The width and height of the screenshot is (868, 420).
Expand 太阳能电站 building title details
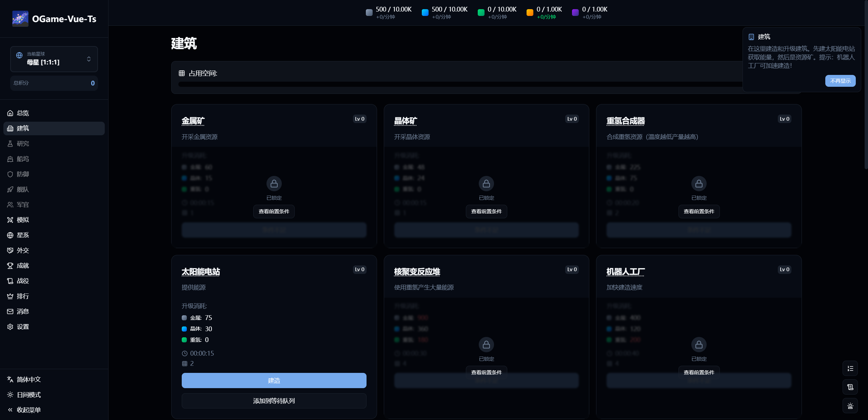pos(201,272)
